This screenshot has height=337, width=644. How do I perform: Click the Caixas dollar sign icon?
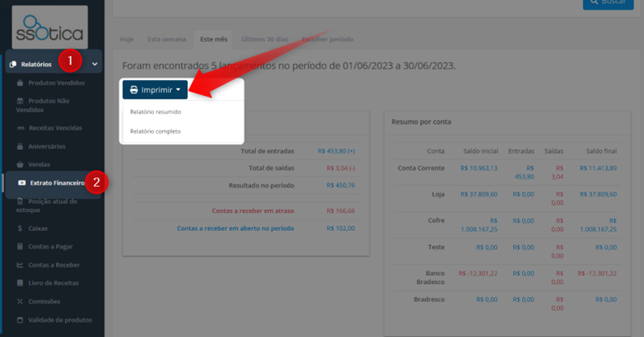pos(20,228)
